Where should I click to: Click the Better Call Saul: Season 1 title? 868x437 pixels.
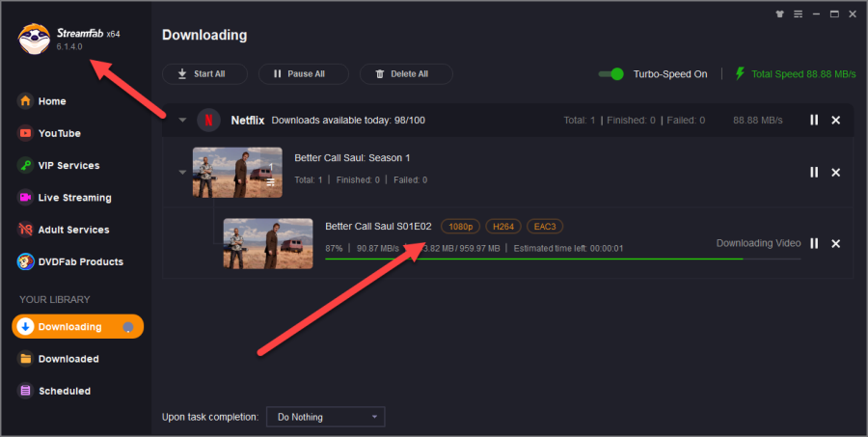(352, 158)
